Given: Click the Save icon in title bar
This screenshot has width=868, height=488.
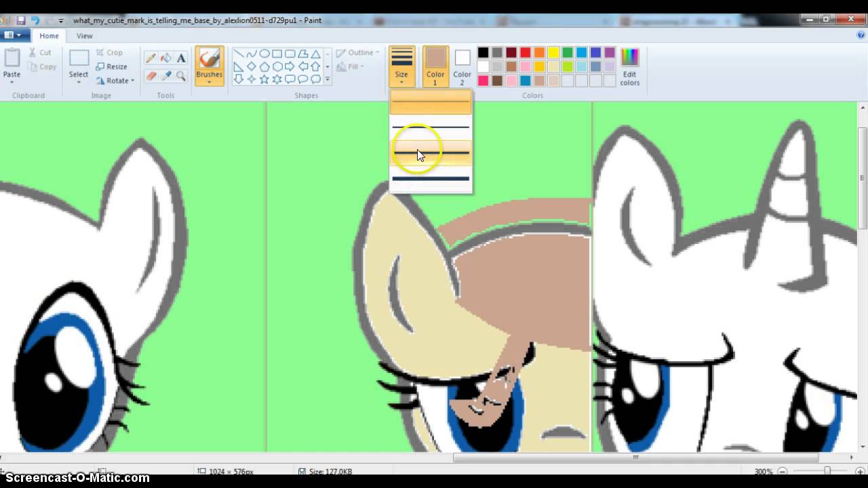Looking at the screenshot, I should [21, 20].
